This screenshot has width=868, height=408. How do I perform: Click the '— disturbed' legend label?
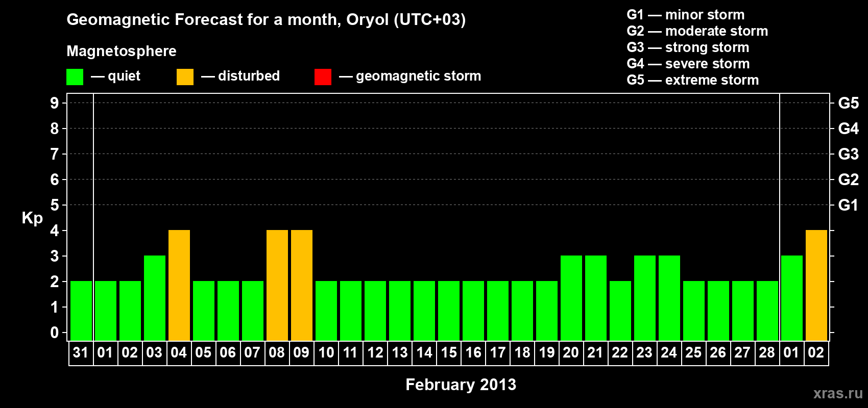(240, 76)
